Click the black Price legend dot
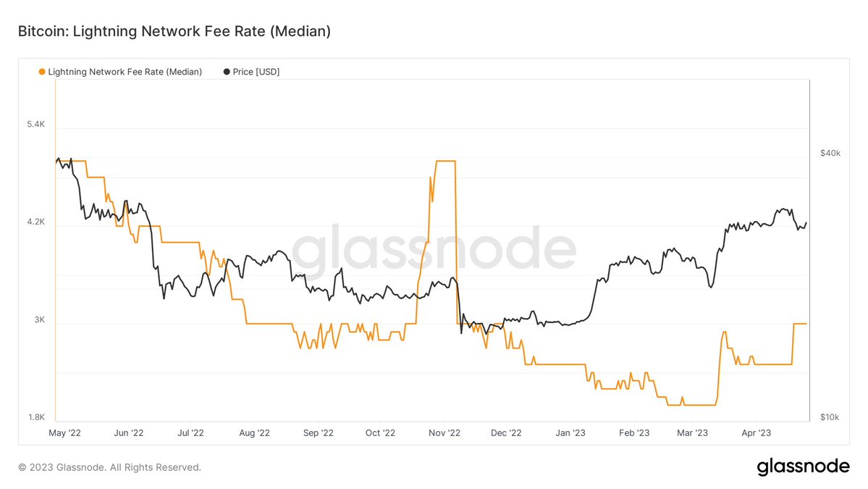The image size is (868, 489). [x=227, y=72]
